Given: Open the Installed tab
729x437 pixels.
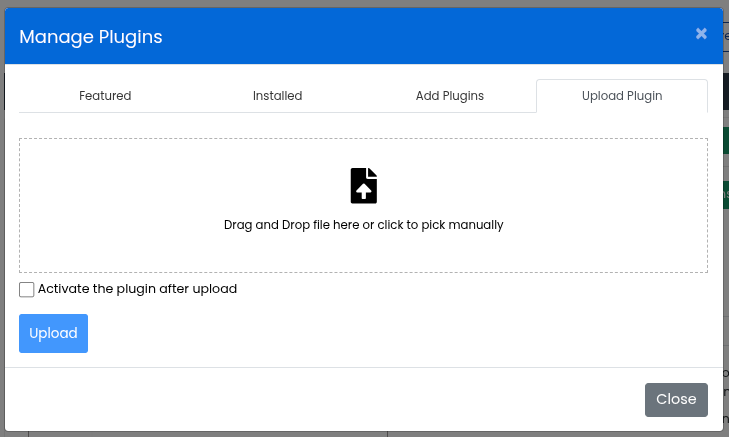Looking at the screenshot, I should tap(278, 96).
